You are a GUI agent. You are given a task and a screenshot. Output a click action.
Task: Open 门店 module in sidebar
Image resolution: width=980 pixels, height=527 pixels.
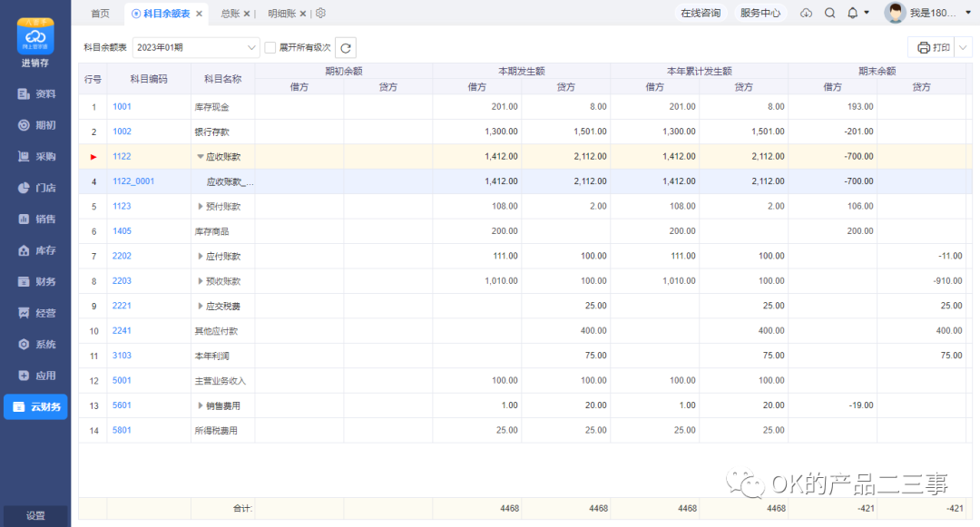36,188
